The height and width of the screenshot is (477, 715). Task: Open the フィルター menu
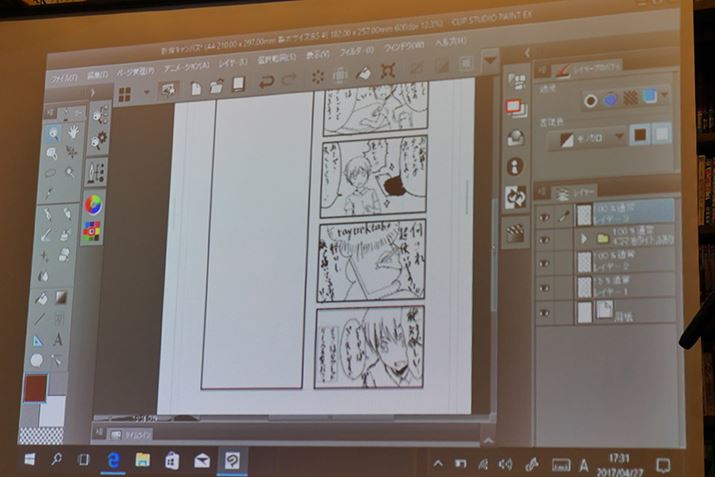click(356, 52)
